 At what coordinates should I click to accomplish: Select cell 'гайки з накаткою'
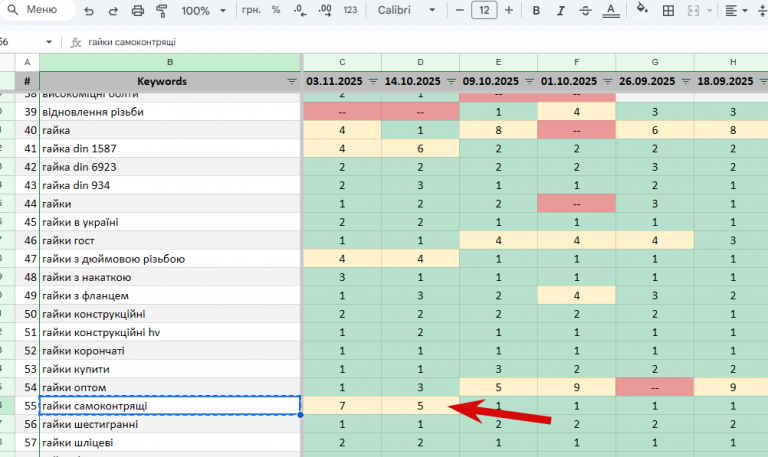coord(170,277)
